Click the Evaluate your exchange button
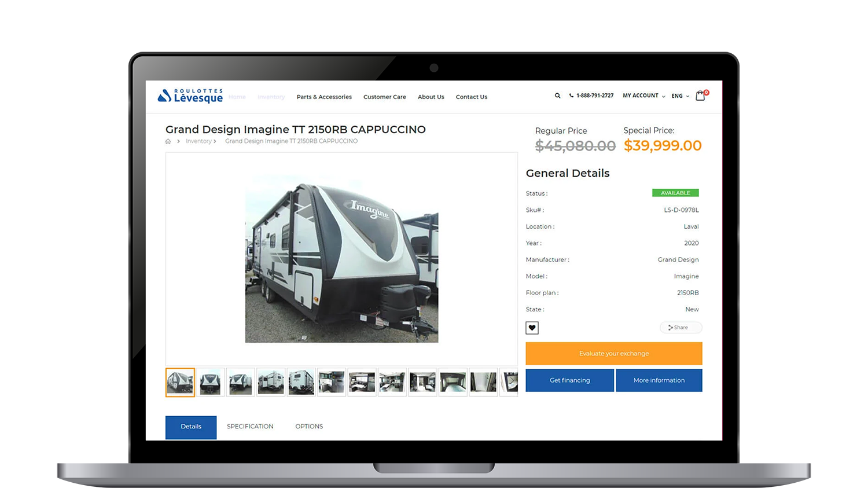 click(x=614, y=354)
